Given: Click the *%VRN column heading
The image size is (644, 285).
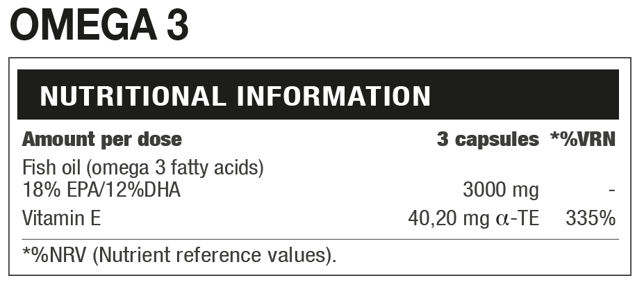Looking at the screenshot, I should point(584,139).
